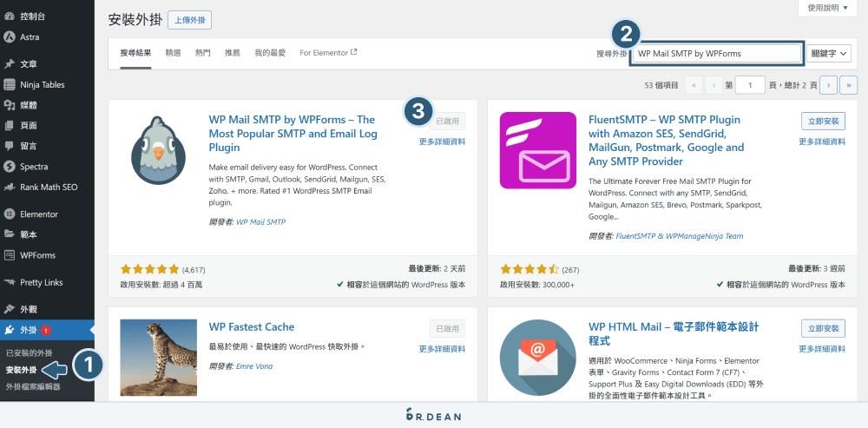Open 已安裝的外掛 submenu item
Screen dimensions: 868x428
point(29,352)
